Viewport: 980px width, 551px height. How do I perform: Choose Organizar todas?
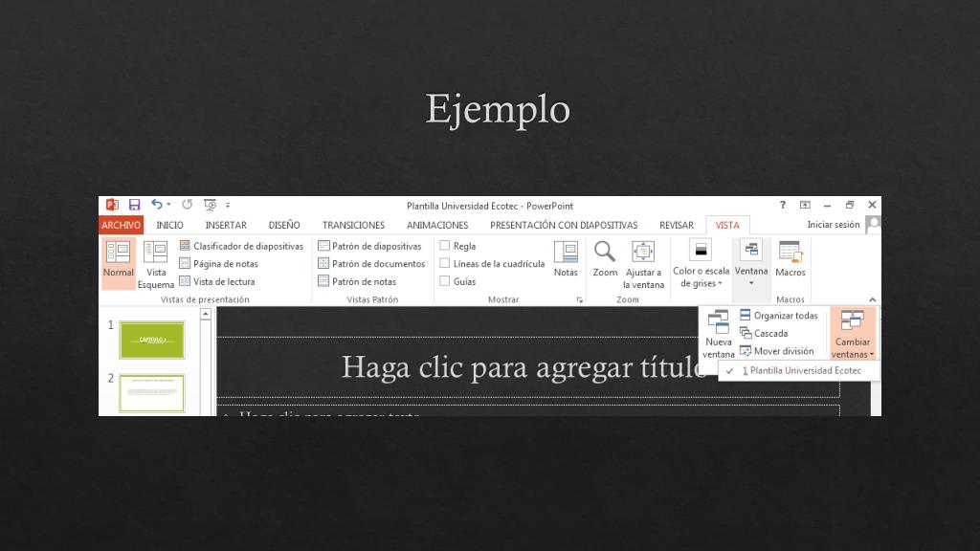click(x=779, y=316)
